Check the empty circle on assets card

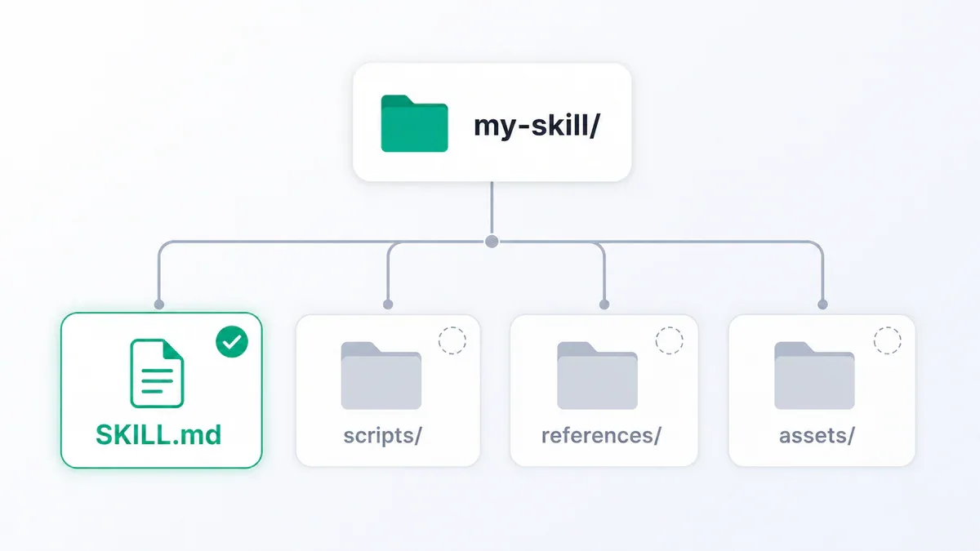(x=887, y=340)
